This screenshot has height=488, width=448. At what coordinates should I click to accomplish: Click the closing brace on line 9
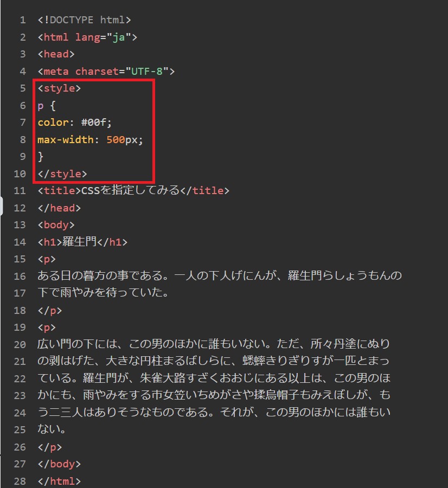[41, 157]
